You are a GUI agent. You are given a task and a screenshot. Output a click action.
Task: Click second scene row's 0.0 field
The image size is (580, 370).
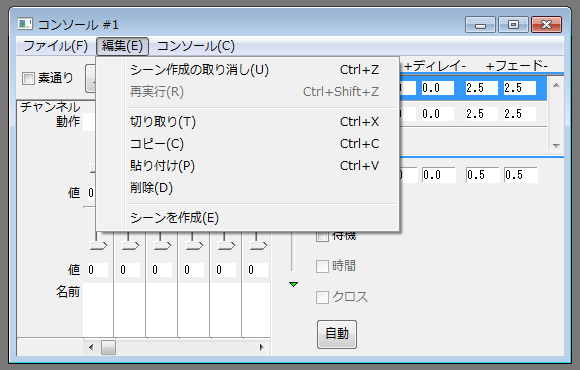click(438, 114)
